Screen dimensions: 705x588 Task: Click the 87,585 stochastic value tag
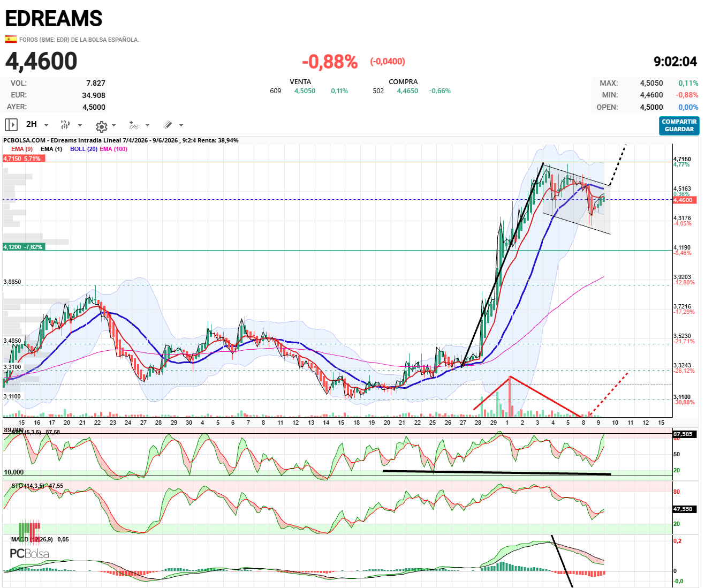tap(683, 434)
